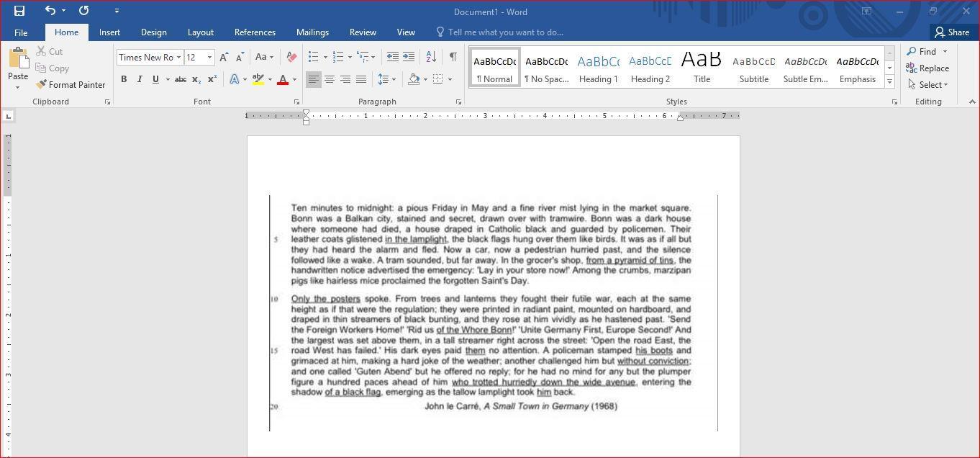Apply the red font color swatch

pos(283,79)
